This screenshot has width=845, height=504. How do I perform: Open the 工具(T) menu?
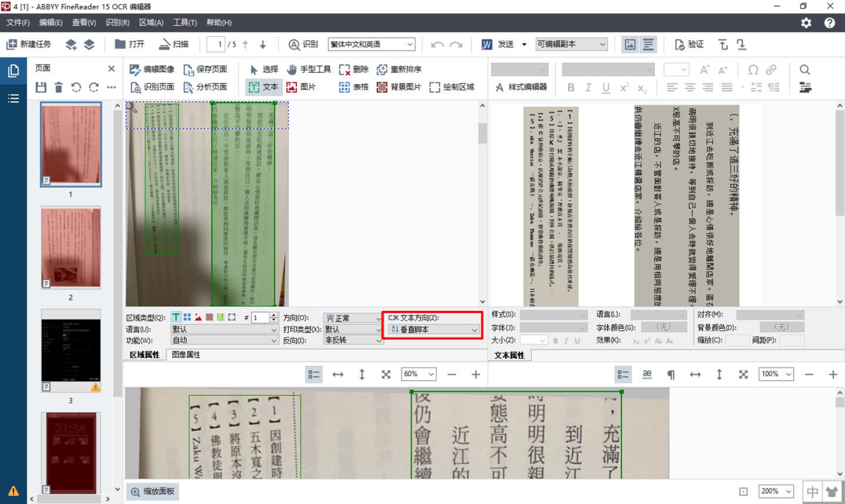click(185, 23)
